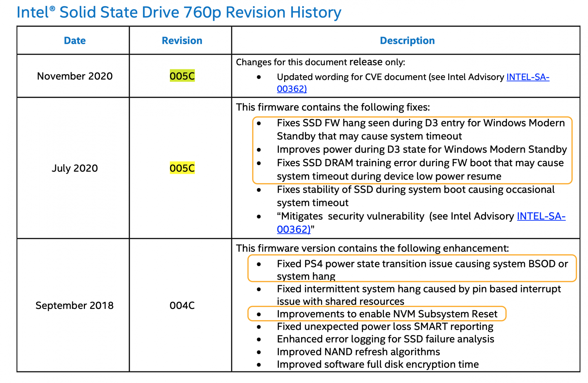Viewport: 588px width, 383px height.
Task: Click 'Improvements to enable NVM Subsystem Reset' bullet
Action: (387, 314)
